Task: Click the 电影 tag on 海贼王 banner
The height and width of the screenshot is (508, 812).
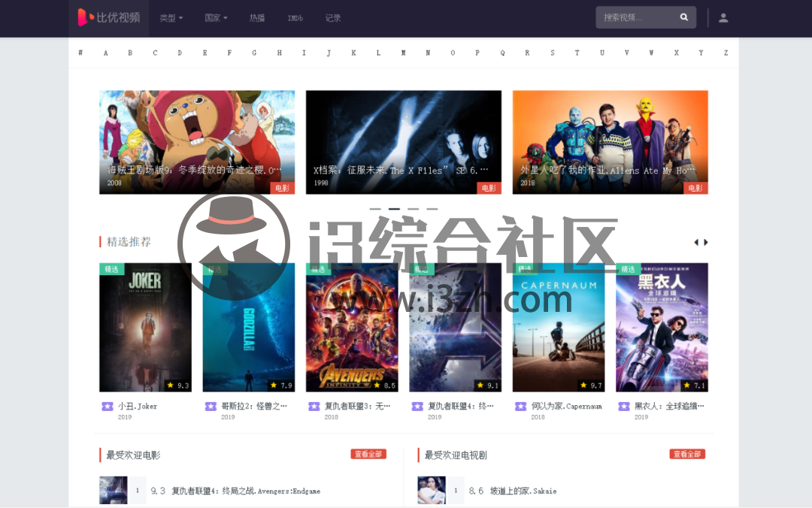Action: [282, 188]
